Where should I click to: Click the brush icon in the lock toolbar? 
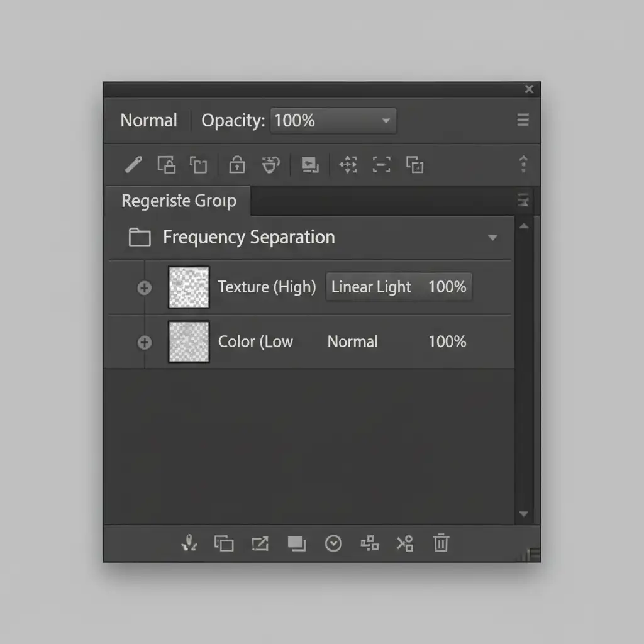coord(133,165)
